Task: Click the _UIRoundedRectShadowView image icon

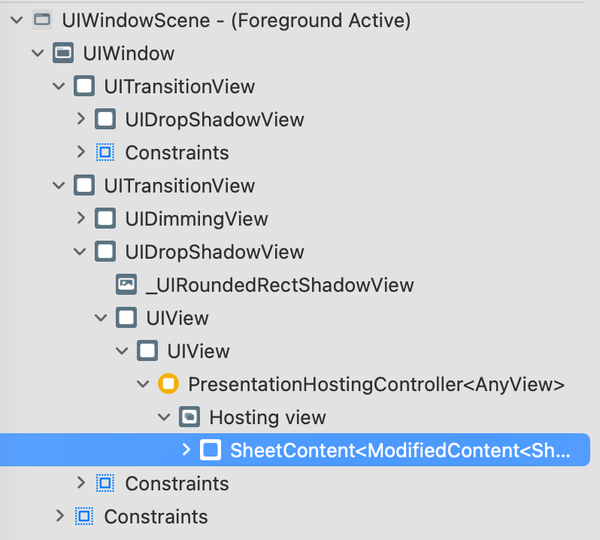Action: coord(126,285)
